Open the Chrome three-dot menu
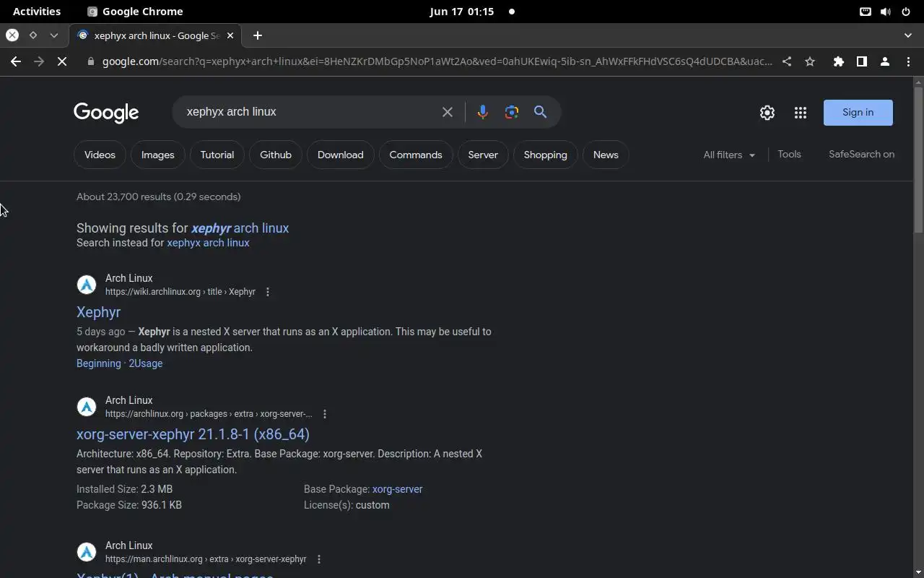The height and width of the screenshot is (578, 924). click(908, 61)
